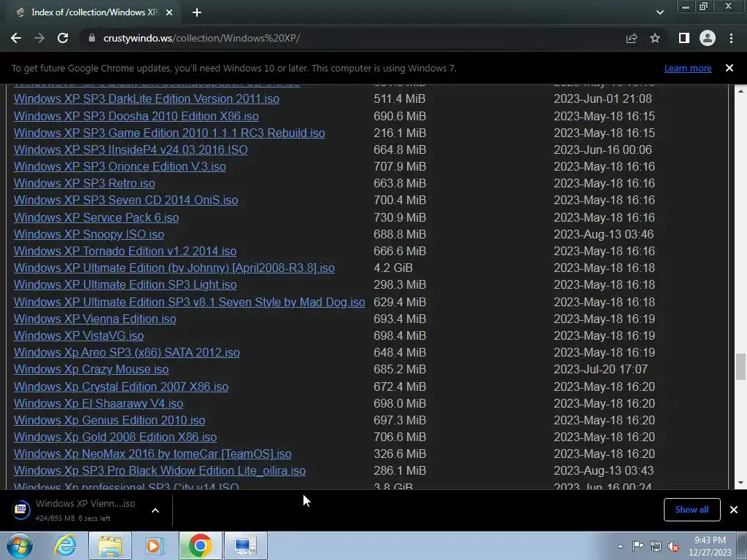Screen dimensions: 747x560
Task: Open Windows Xp Crystal Edition 2007 X86.iso
Action: pyautogui.click(x=121, y=386)
